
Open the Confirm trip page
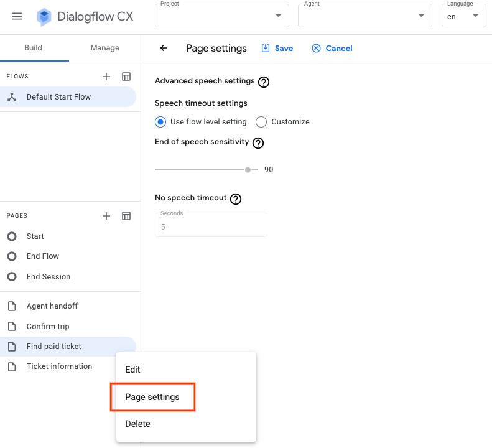68,327
